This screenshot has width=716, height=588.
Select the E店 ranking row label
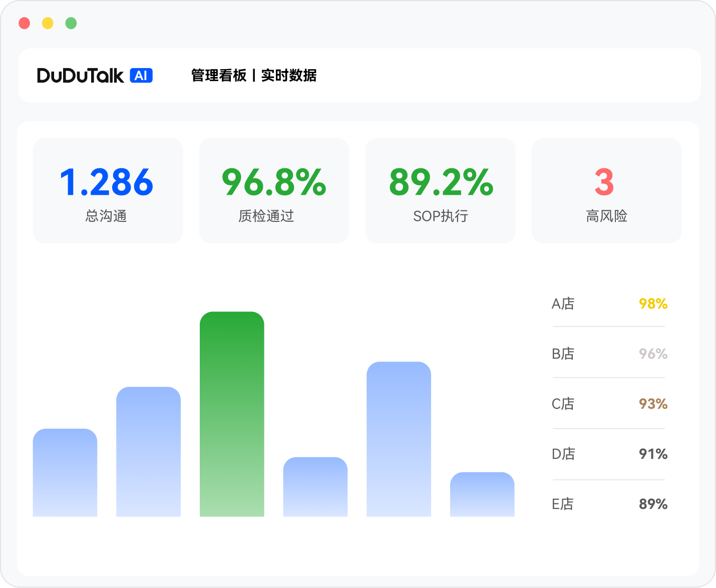563,504
